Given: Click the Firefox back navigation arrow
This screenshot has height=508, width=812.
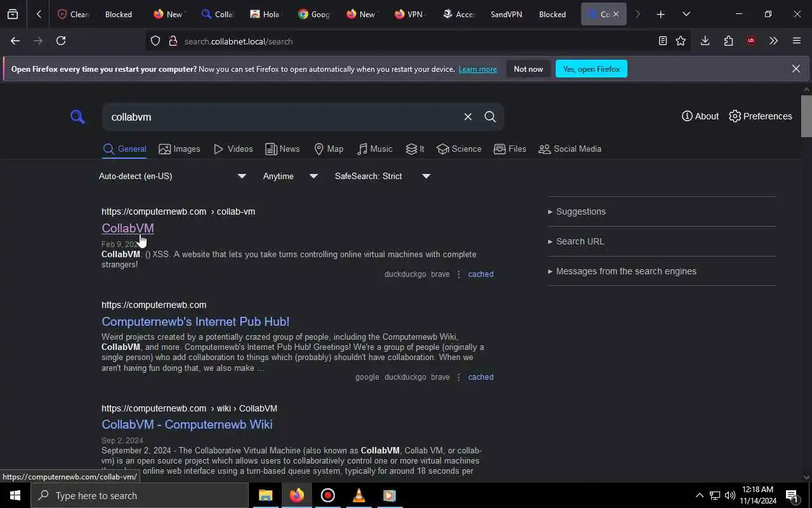Looking at the screenshot, I should [15, 41].
